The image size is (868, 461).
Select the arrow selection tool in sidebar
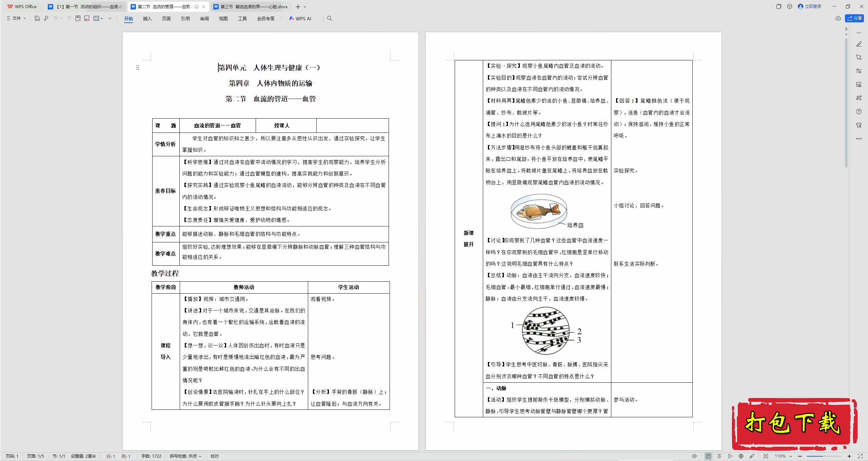click(859, 57)
